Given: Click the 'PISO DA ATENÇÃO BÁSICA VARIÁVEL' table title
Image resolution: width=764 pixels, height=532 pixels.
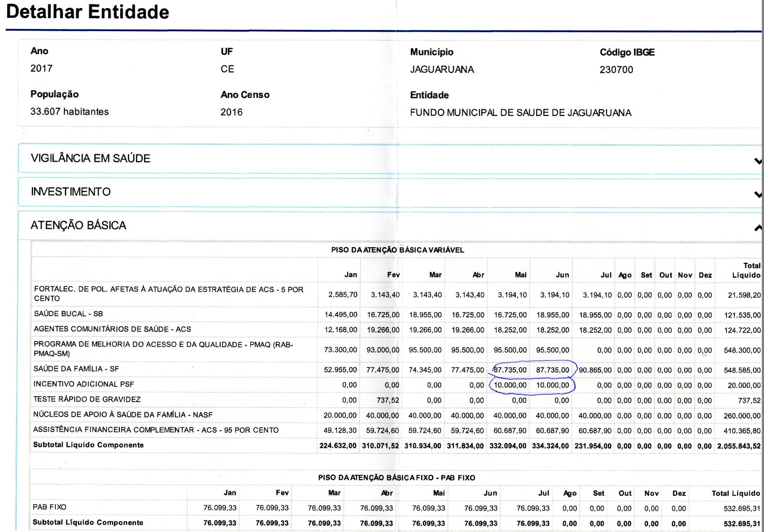Looking at the screenshot, I should pyautogui.click(x=398, y=250).
